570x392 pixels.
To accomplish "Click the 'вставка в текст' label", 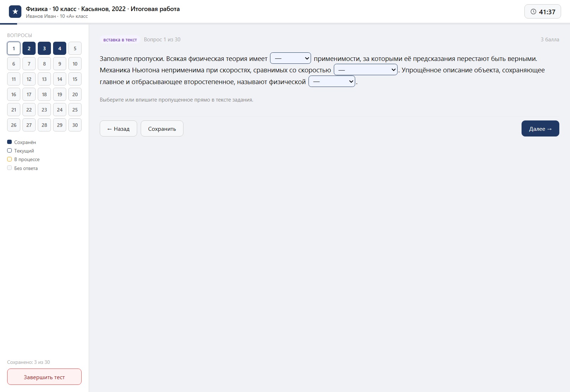I will click(120, 40).
